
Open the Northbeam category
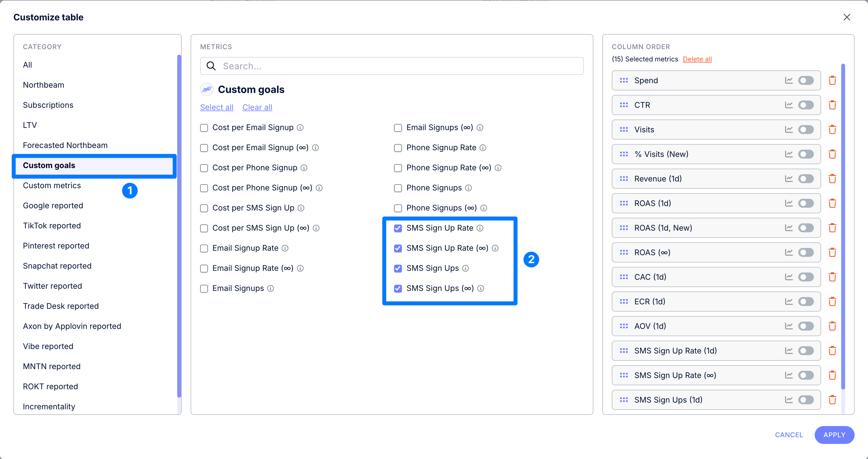coord(44,85)
